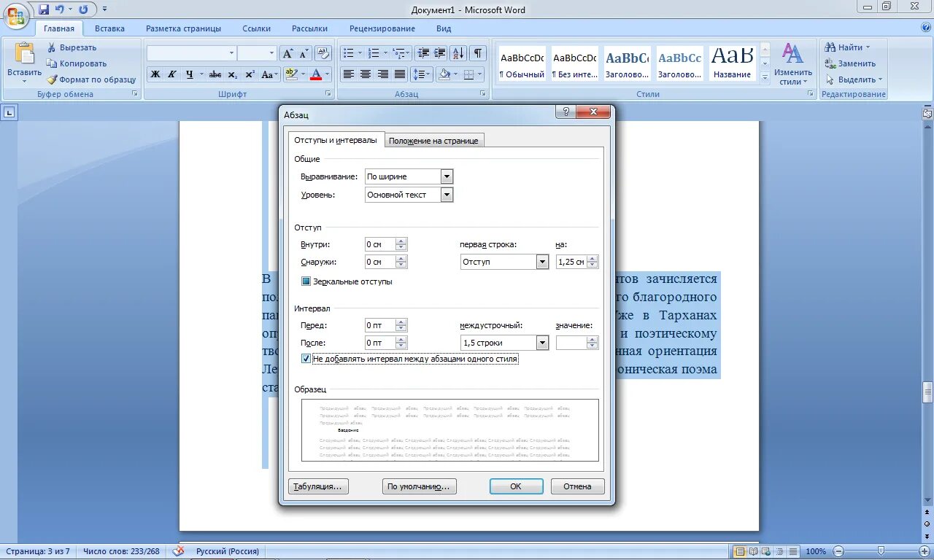Click the subscript icon
The width and height of the screenshot is (934, 560).
pyautogui.click(x=232, y=74)
